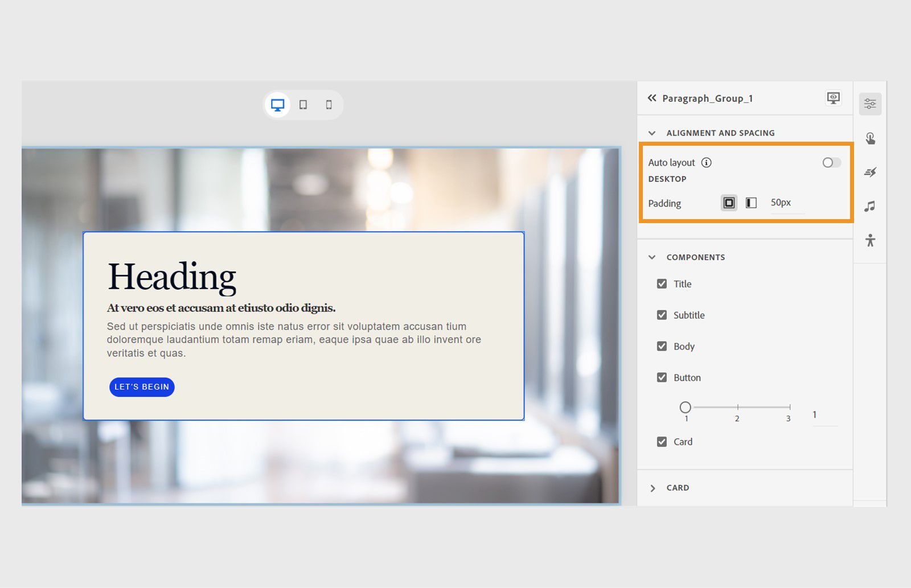Open the accessibility panel icon
This screenshot has width=911, height=588.
point(869,240)
